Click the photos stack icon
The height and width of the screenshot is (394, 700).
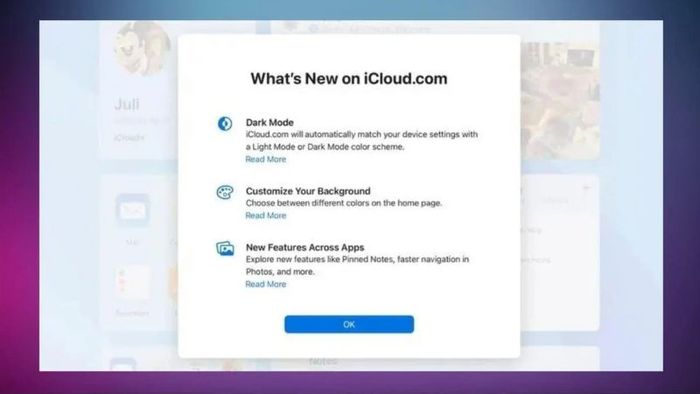click(x=225, y=249)
